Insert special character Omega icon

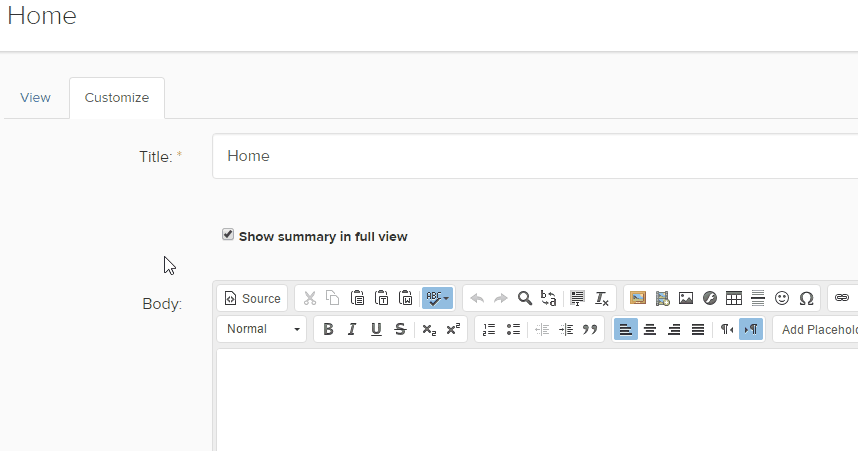tap(806, 298)
